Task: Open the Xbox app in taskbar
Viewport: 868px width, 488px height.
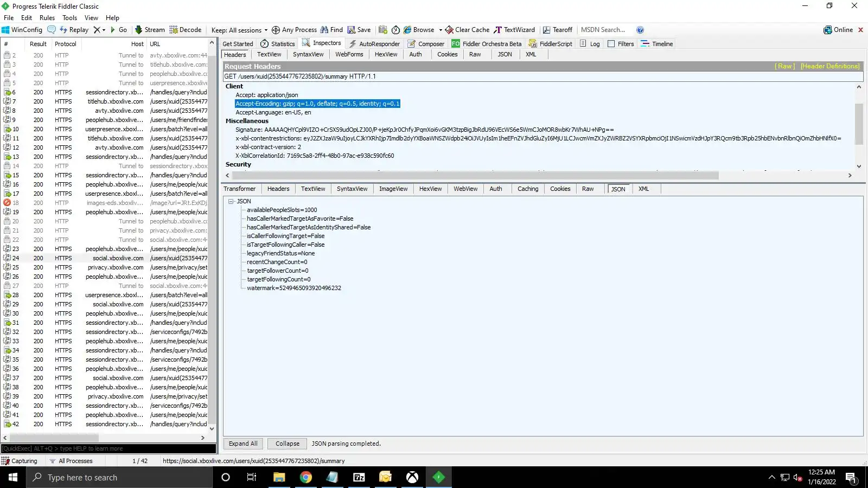Action: point(412,477)
